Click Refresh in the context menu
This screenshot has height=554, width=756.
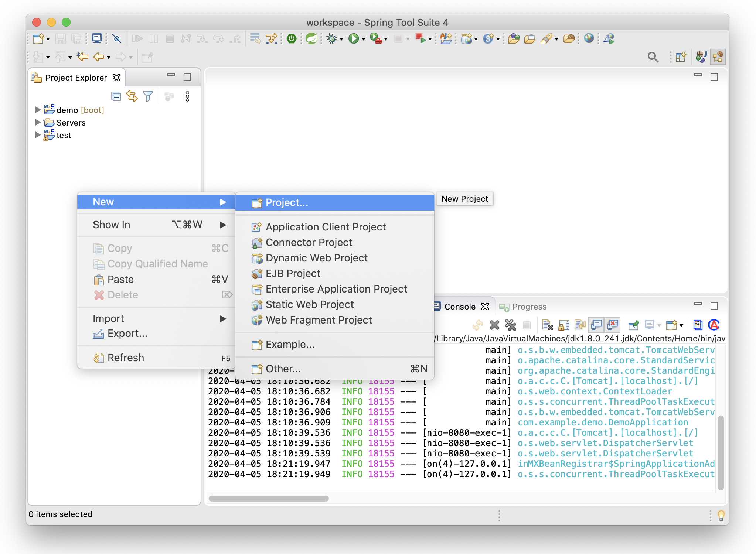126,358
